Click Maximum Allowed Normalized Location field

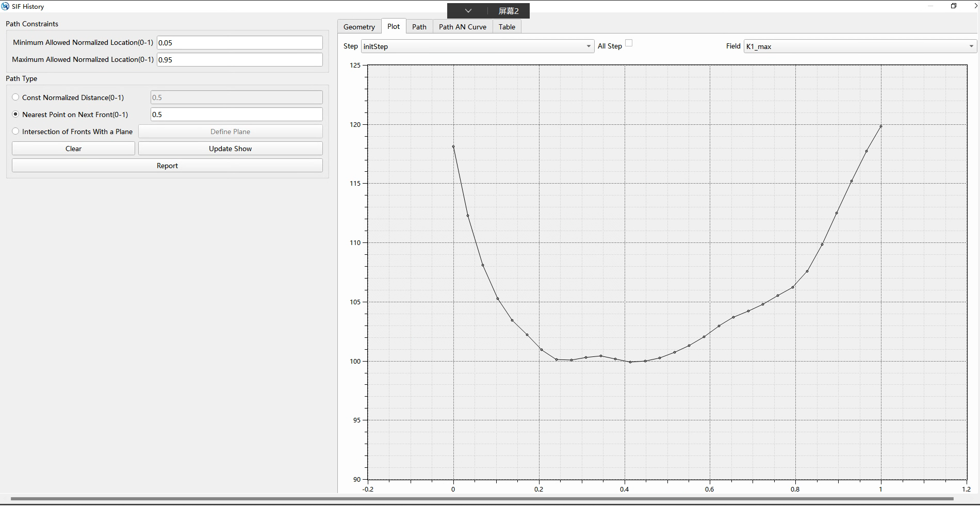coord(240,60)
